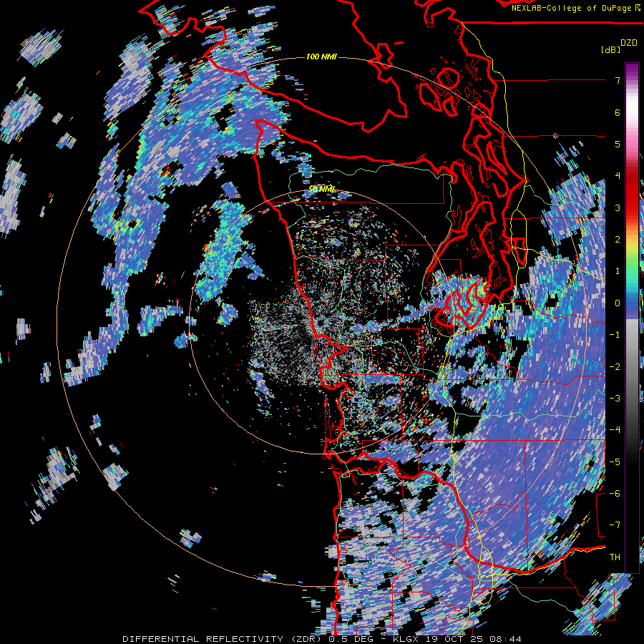This screenshot has height=644, width=644.
Task: Click the 1 value on color scale
Action: point(618,271)
